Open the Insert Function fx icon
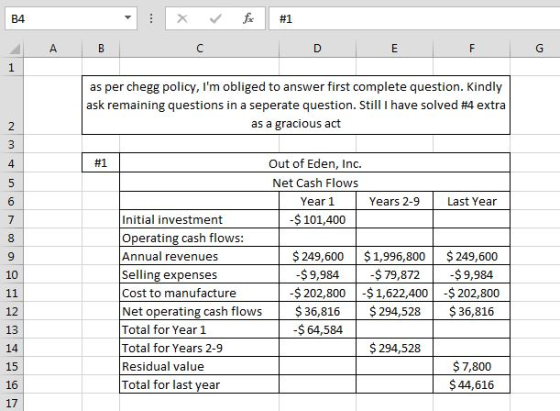Viewport: 560px width, 411px height. pyautogui.click(x=248, y=18)
